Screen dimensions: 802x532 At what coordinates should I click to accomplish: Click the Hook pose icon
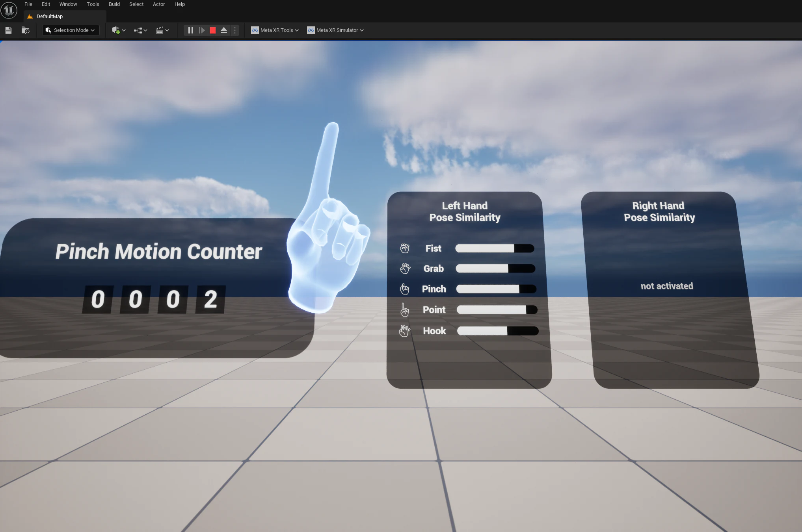(x=405, y=331)
